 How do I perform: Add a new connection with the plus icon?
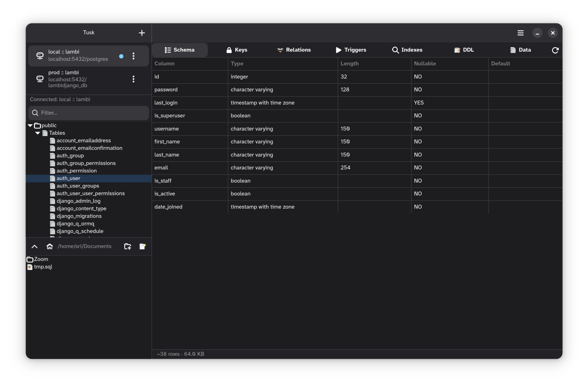pyautogui.click(x=142, y=33)
